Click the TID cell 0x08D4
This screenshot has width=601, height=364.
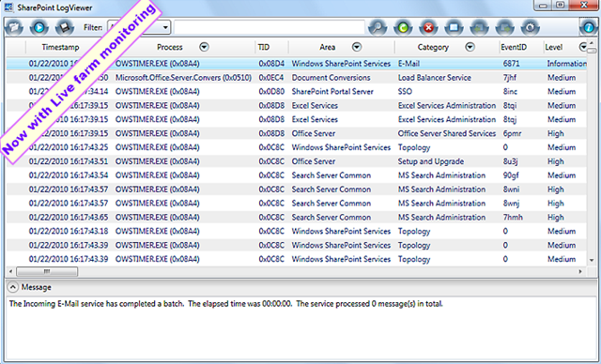(x=271, y=64)
